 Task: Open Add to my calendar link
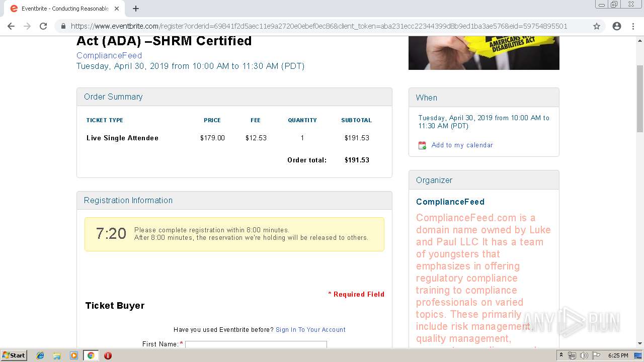coord(462,145)
